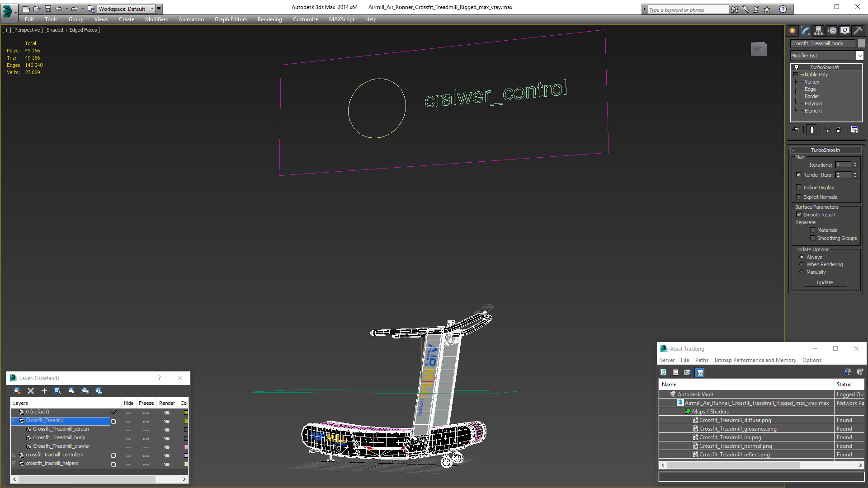Image resolution: width=868 pixels, height=488 pixels.
Task: Toggle Render Iters checkbox
Action: pos(798,175)
